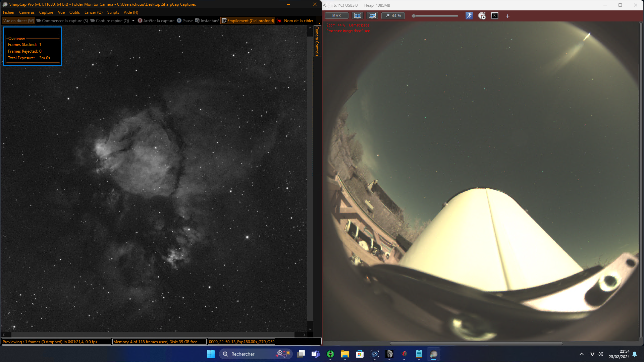Image resolution: width=644 pixels, height=362 pixels.
Task: Open the Notepad app in taskbar
Action: pos(419,354)
